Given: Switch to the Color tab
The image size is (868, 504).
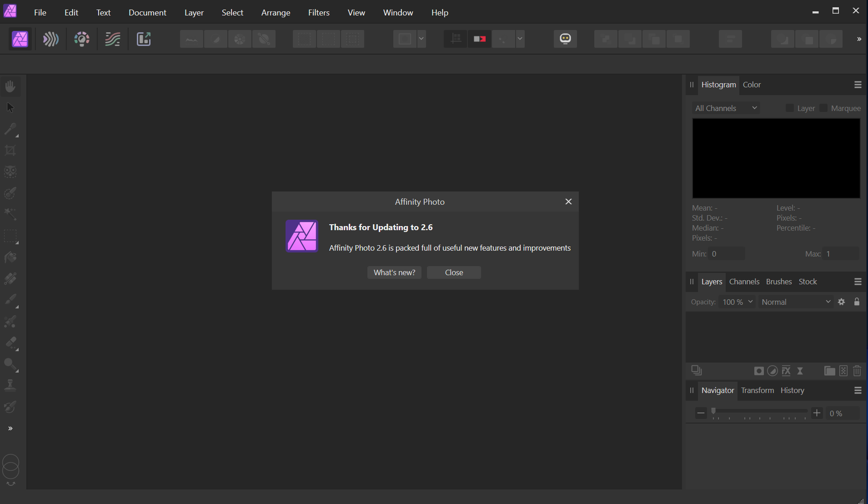Looking at the screenshot, I should (x=752, y=85).
